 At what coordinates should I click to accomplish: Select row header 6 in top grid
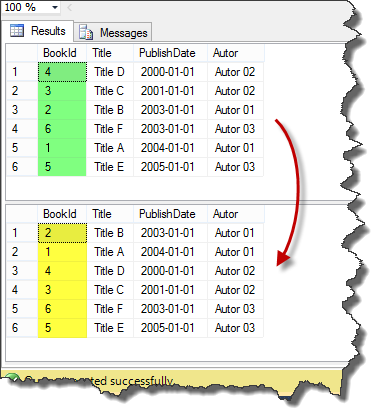coord(22,167)
